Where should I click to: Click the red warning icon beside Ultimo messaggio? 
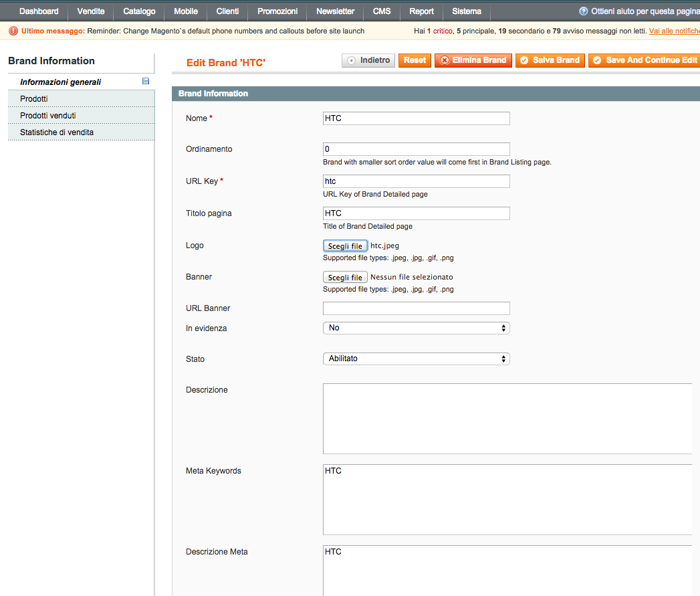click(13, 31)
